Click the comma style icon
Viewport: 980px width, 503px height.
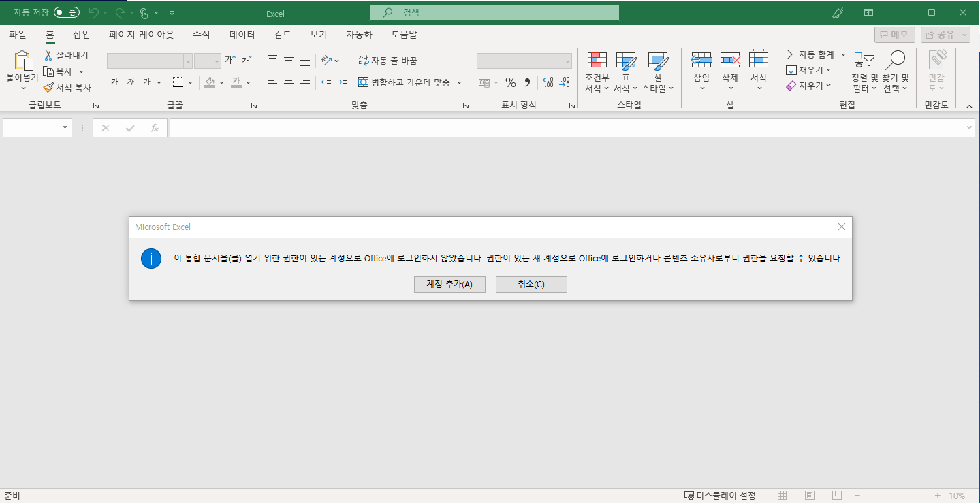[527, 82]
